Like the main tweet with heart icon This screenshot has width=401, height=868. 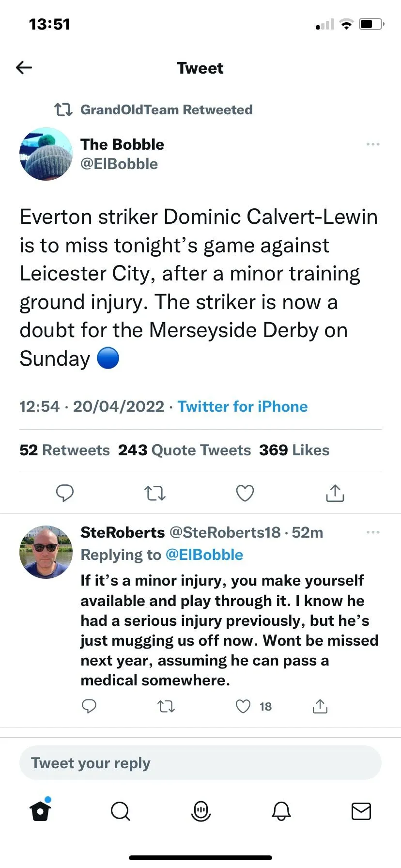pyautogui.click(x=245, y=493)
